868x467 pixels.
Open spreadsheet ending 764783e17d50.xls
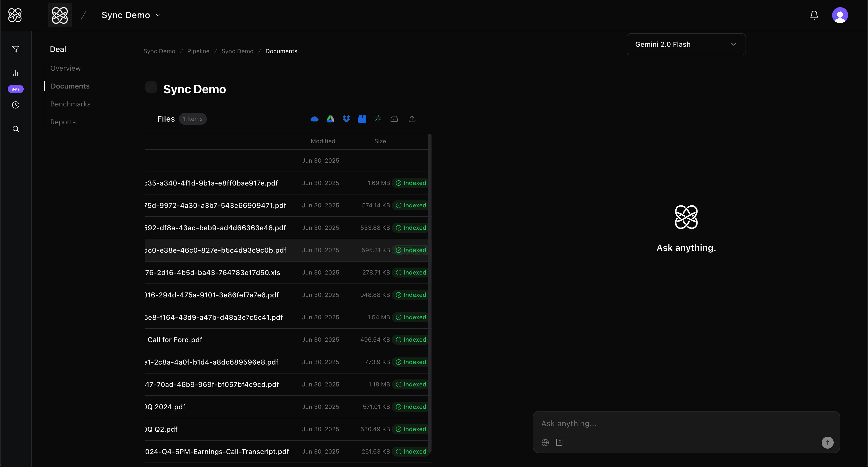(x=213, y=273)
